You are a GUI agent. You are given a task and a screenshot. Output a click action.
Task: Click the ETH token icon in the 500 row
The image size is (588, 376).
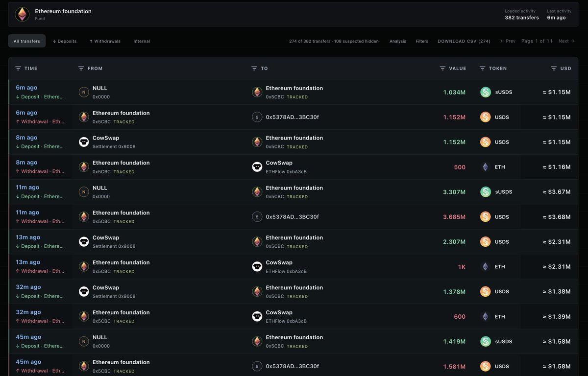click(x=486, y=167)
